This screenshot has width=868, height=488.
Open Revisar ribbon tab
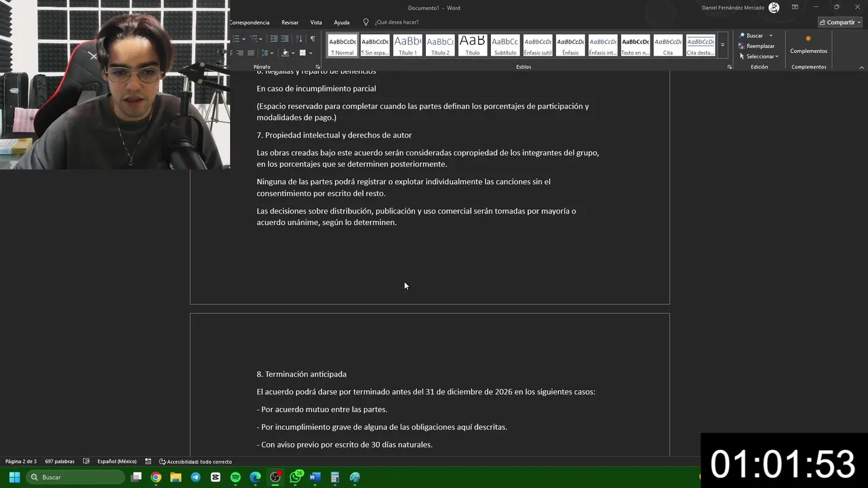290,22
